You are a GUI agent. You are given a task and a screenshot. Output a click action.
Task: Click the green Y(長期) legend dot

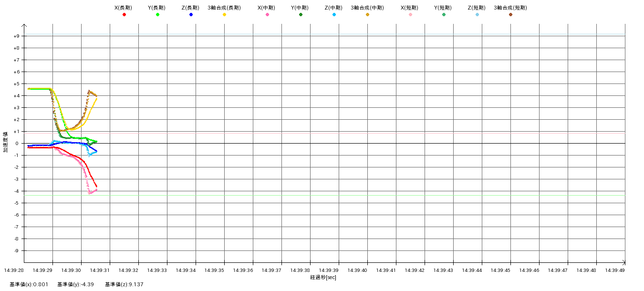pos(157,15)
